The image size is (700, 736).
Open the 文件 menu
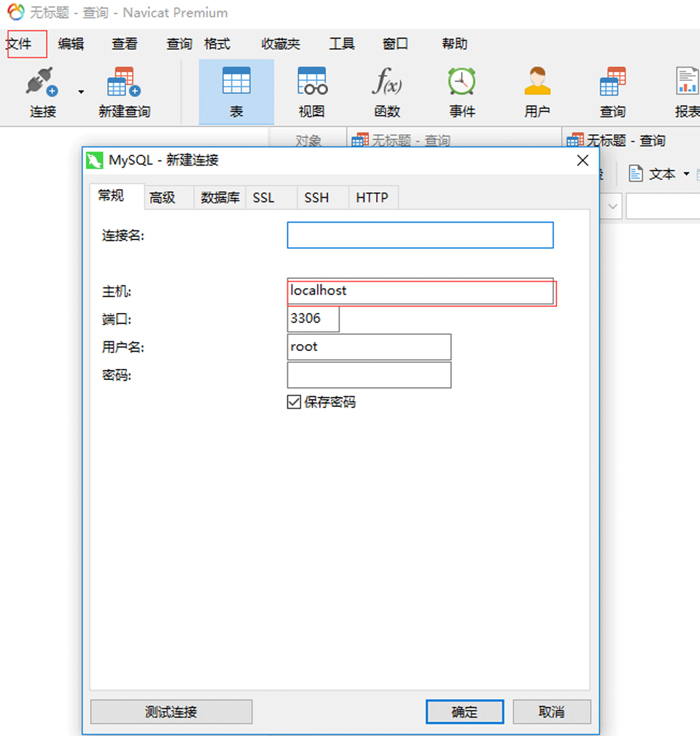[x=19, y=44]
